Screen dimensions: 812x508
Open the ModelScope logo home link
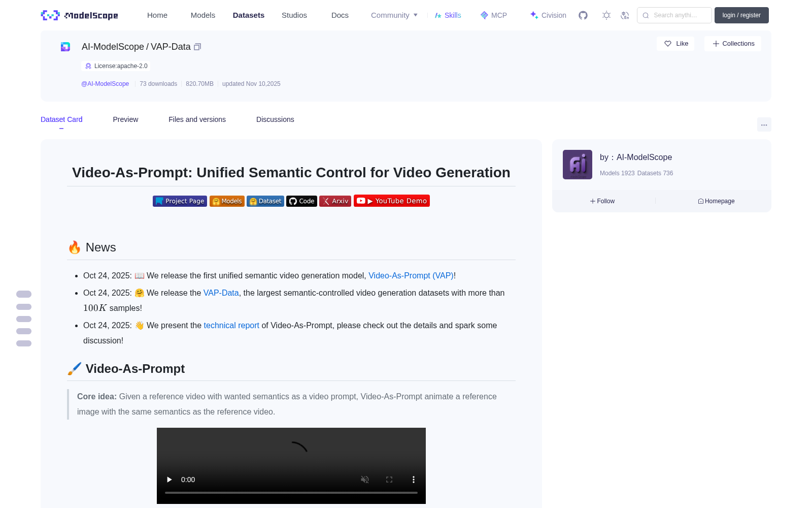(x=79, y=15)
